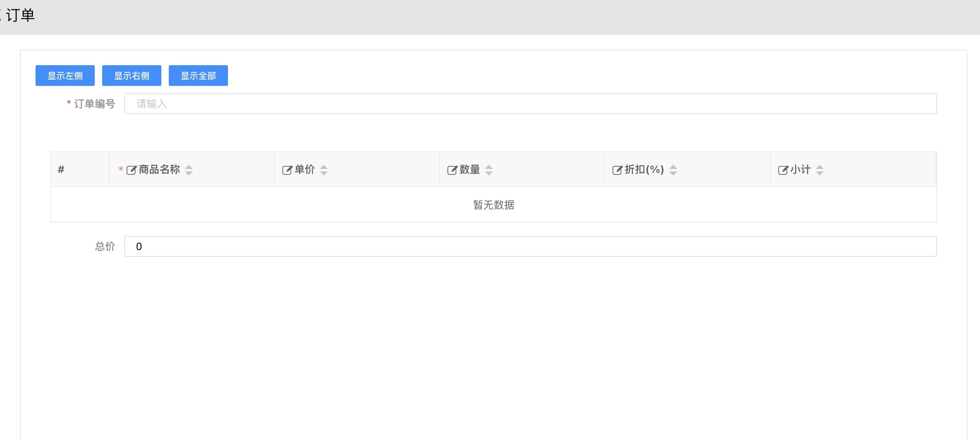Click the edit icon beside 数量
The width and height of the screenshot is (980, 440).
452,170
